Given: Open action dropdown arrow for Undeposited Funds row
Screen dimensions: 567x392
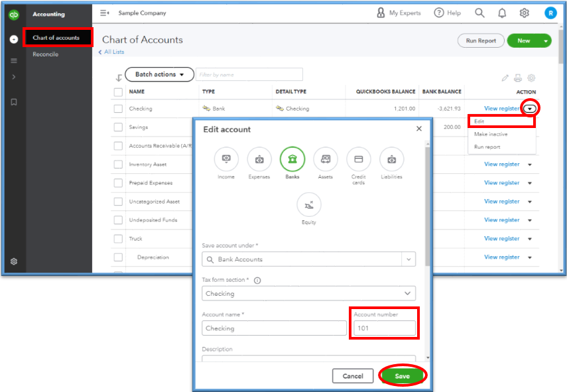Looking at the screenshot, I should [x=530, y=220].
